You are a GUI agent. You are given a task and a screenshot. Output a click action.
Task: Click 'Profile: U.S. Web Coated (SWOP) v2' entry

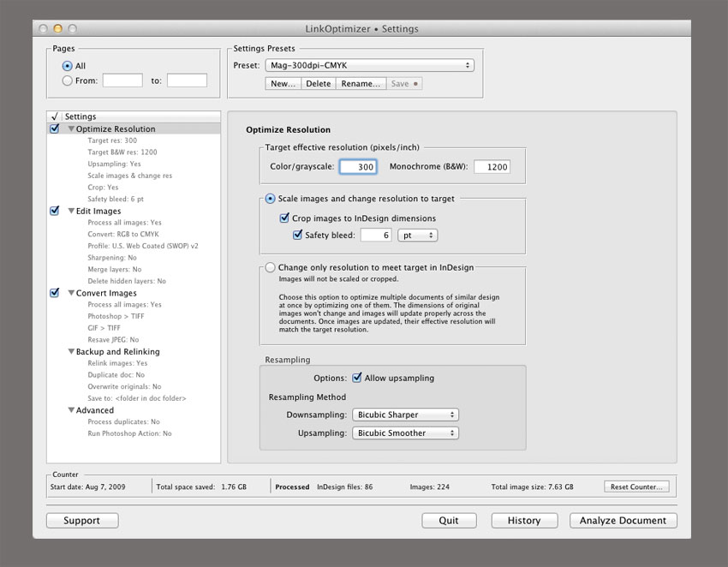coord(143,246)
